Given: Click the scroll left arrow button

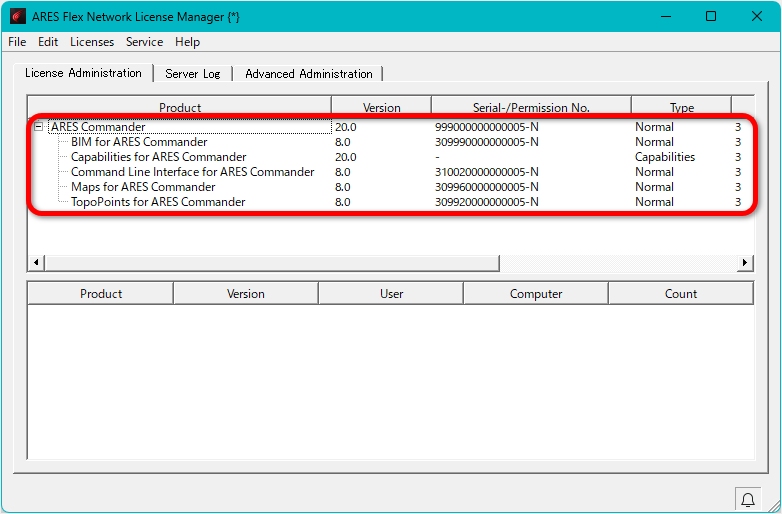Looking at the screenshot, I should tap(36, 262).
